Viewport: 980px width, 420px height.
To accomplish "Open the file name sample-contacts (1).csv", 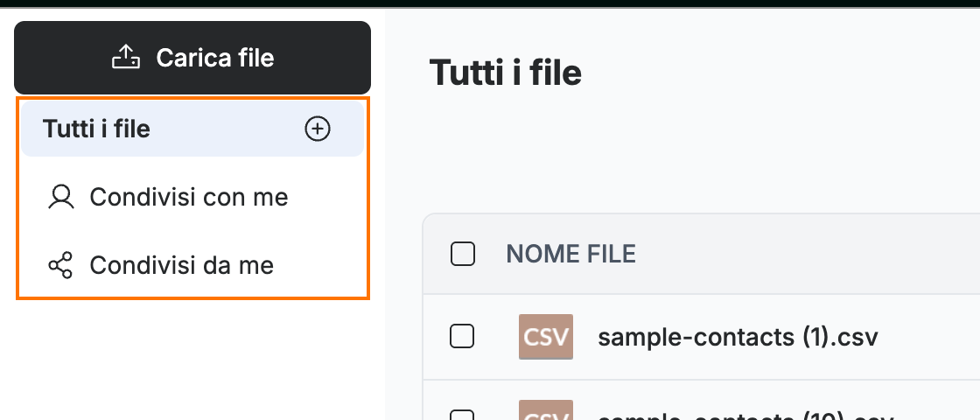I will 738,337.
